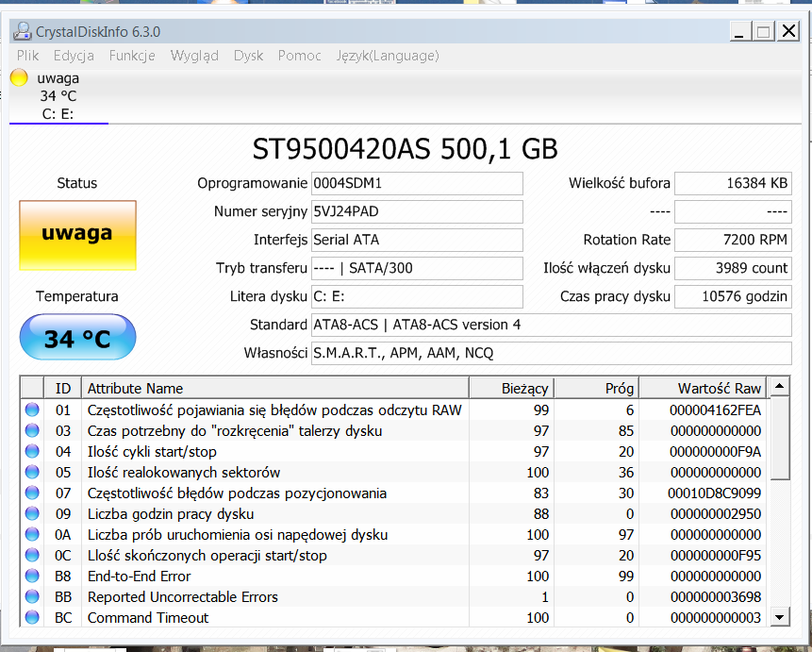
Task: Click the blue status icon for attribute B8
Action: click(x=32, y=576)
